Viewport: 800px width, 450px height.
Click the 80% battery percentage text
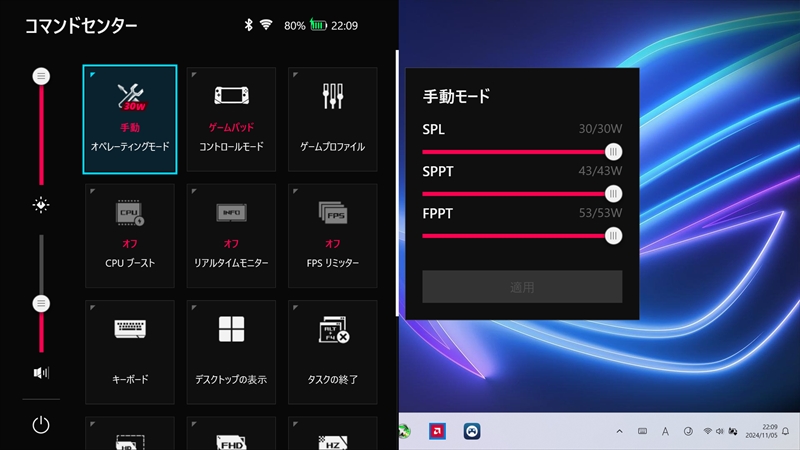(x=294, y=26)
